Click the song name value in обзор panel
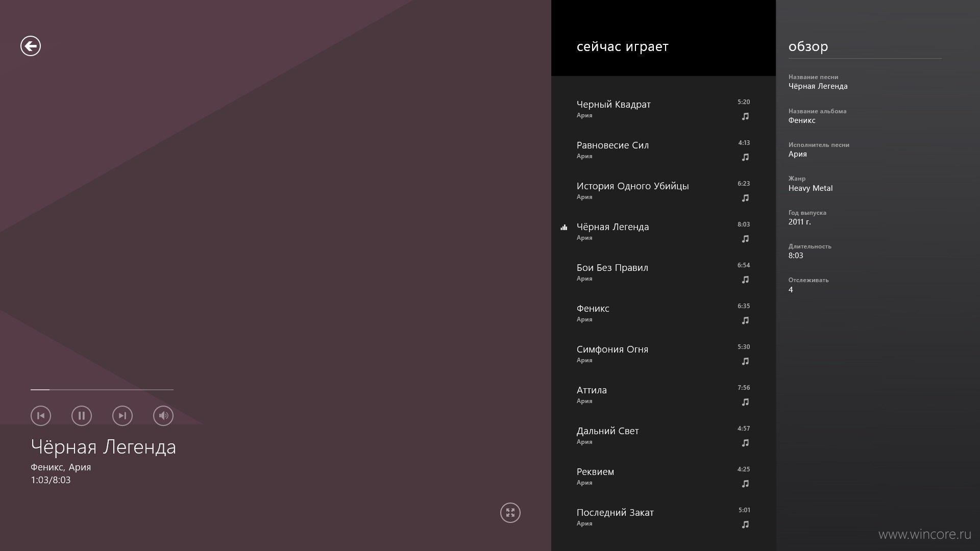Viewport: 980px width, 551px height. click(818, 86)
